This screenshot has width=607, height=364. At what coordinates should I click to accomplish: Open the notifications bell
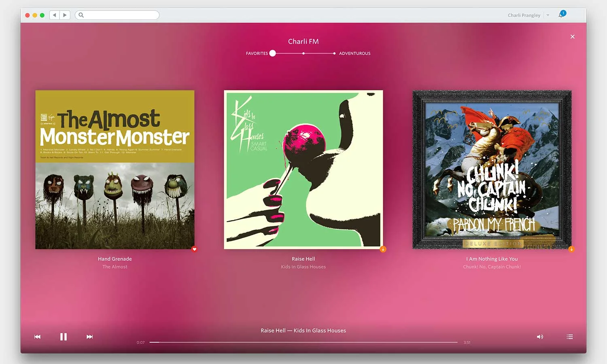[x=562, y=14]
